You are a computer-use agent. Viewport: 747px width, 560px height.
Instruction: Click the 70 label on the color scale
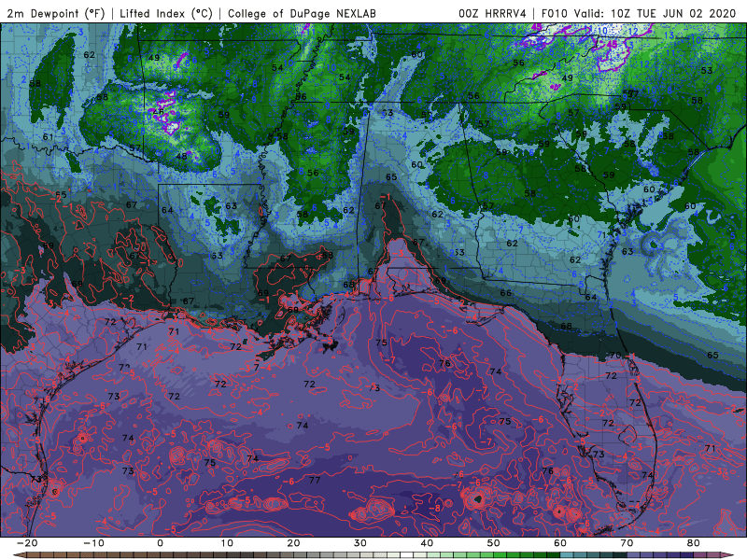[627, 543]
